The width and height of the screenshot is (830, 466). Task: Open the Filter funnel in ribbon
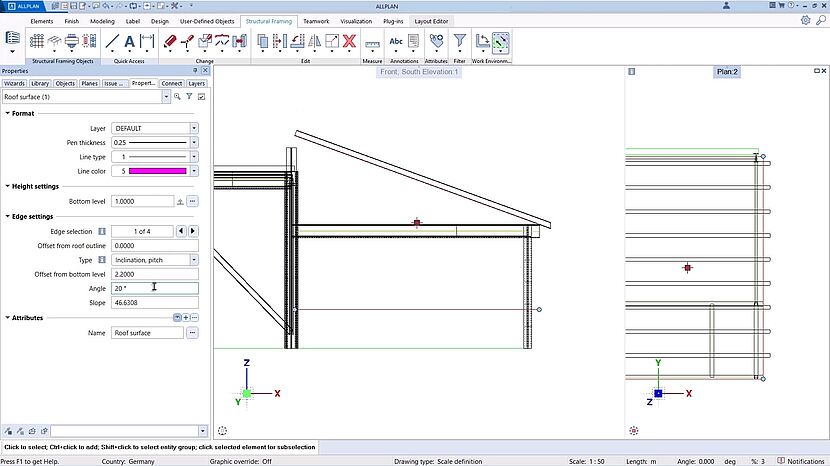point(459,42)
